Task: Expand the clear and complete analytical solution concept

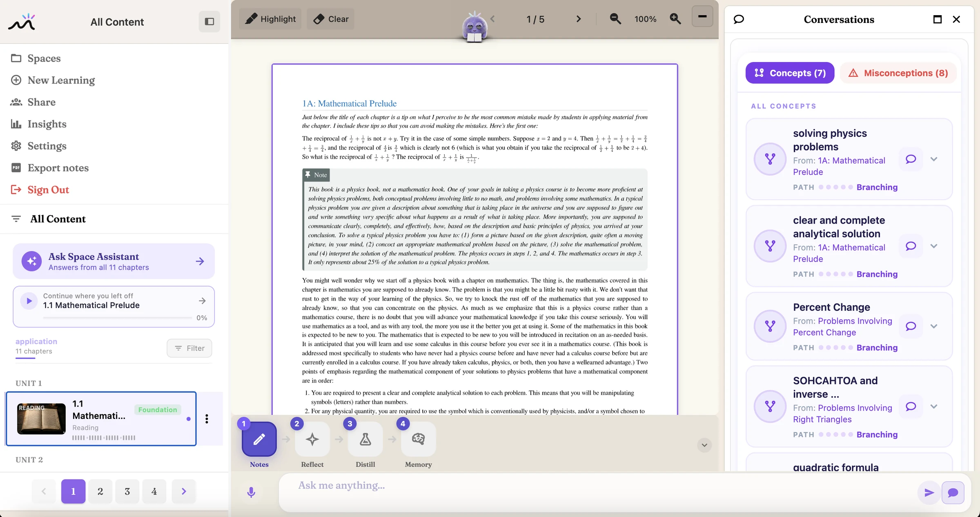Action: click(x=934, y=246)
